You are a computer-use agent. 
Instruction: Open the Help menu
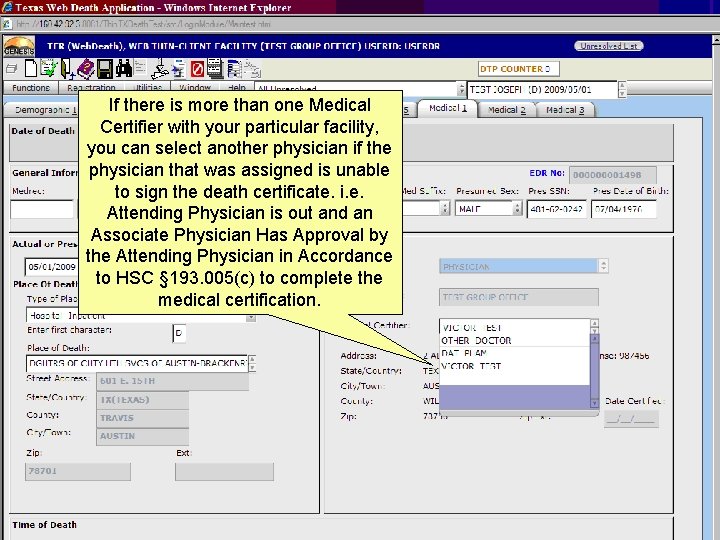(236, 88)
